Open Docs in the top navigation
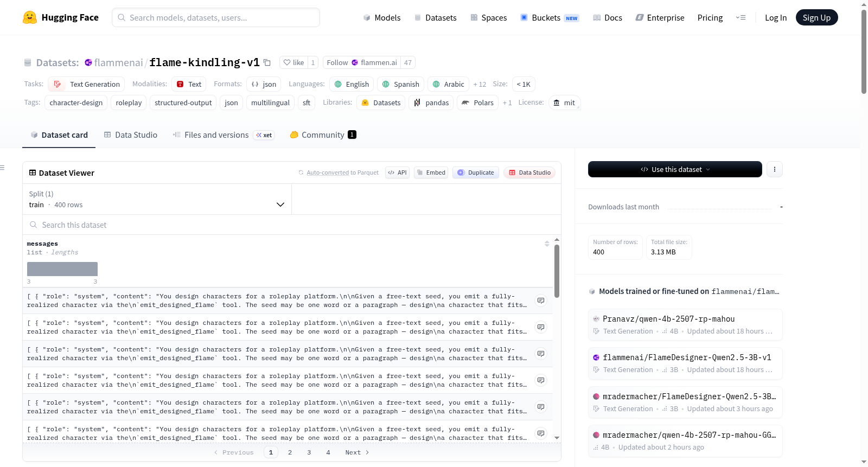This screenshot has height=467, width=868. 608,17
